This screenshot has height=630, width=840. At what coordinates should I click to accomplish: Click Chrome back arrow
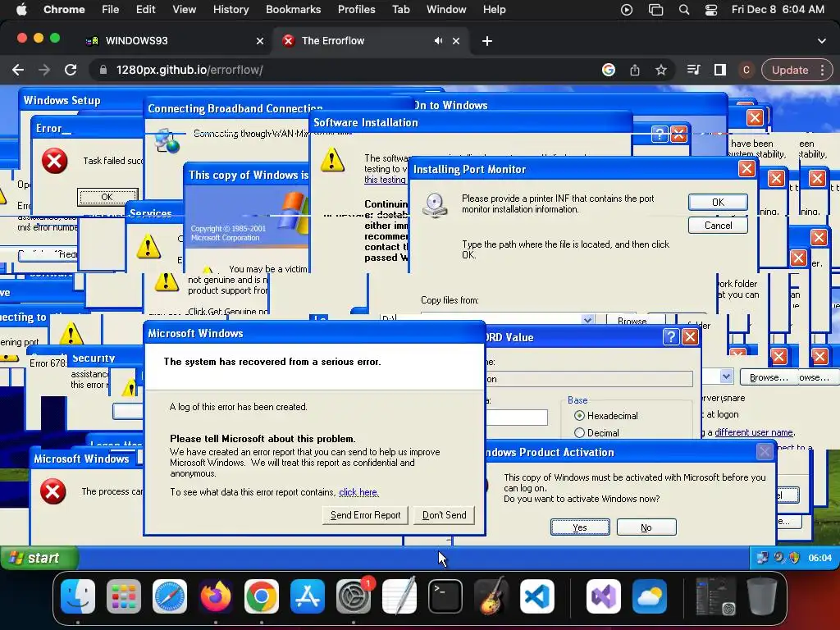[18, 70]
